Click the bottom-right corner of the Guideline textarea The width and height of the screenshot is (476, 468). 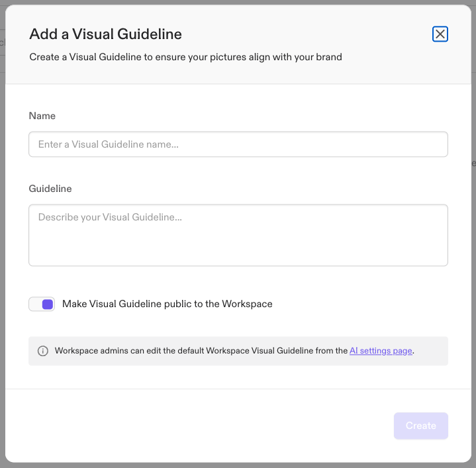(x=444, y=262)
